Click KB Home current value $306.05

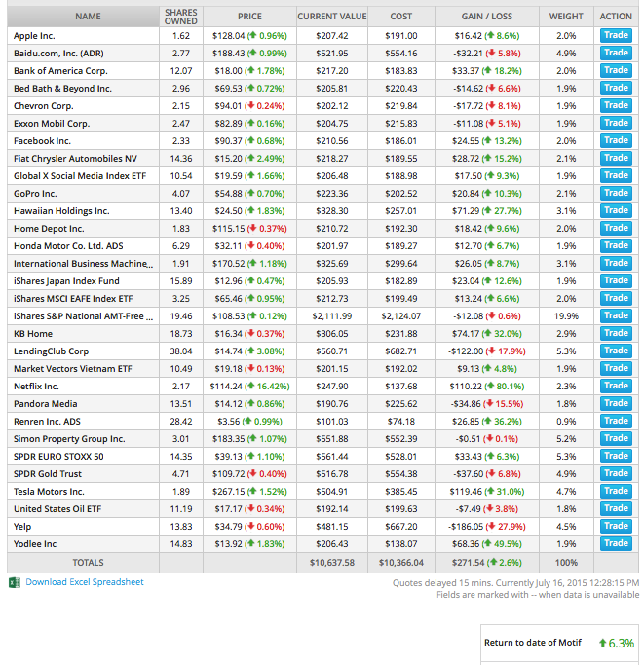point(332,334)
